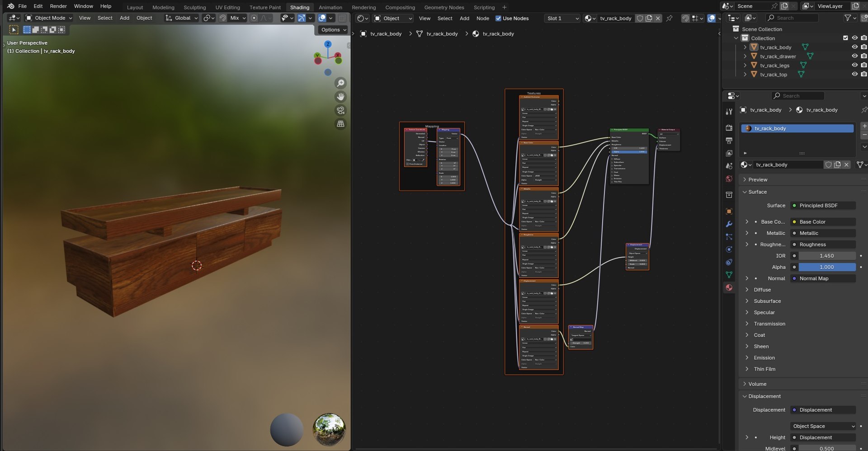Viewport: 868px width, 451px height.
Task: Toggle camera view with the viewport camera icon
Action: pos(340,110)
